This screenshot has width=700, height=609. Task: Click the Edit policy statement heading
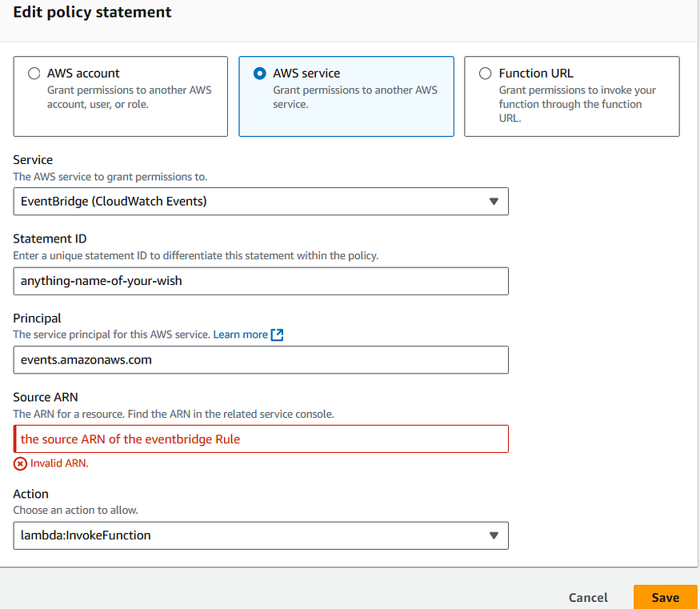click(x=92, y=12)
